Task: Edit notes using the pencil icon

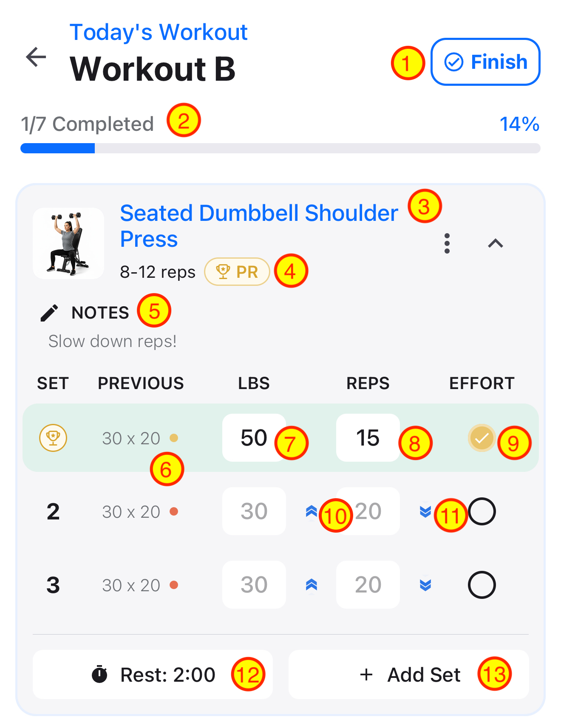Action: tap(49, 313)
